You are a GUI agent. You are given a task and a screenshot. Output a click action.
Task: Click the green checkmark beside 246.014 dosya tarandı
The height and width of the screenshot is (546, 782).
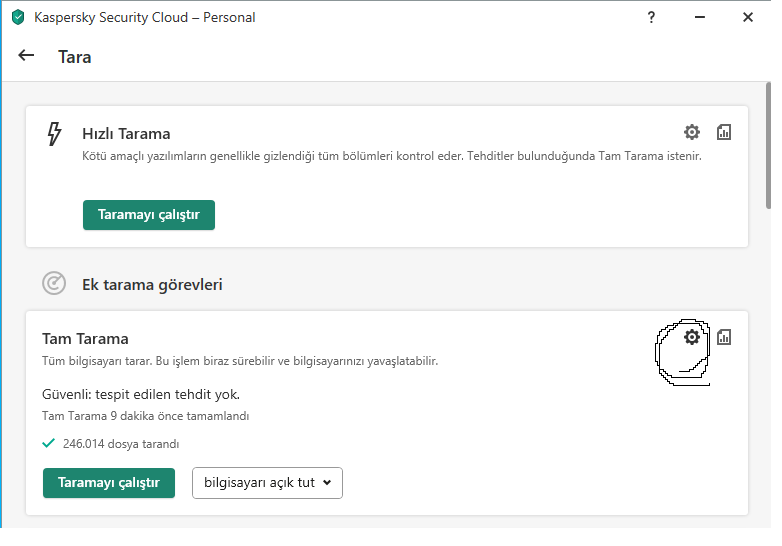[x=48, y=443]
